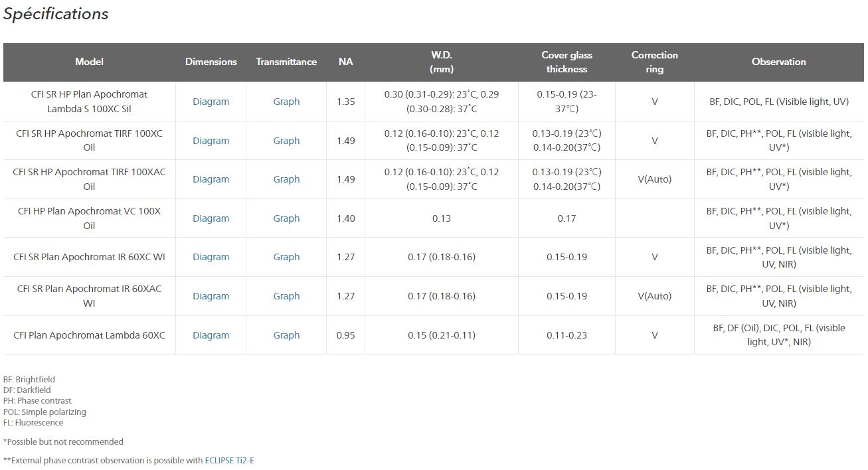Click the Correction ring column header
Screen dimensions: 868x470
point(654,62)
